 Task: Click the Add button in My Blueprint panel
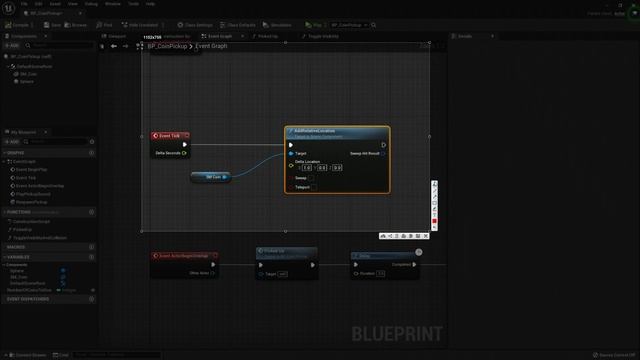point(12,142)
